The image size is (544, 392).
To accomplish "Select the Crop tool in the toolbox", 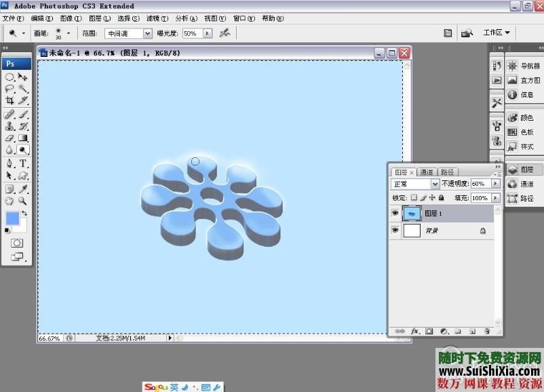I will click(10, 101).
